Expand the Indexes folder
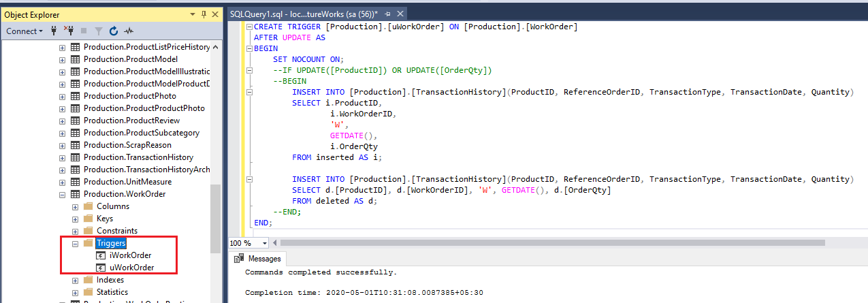 (75, 280)
